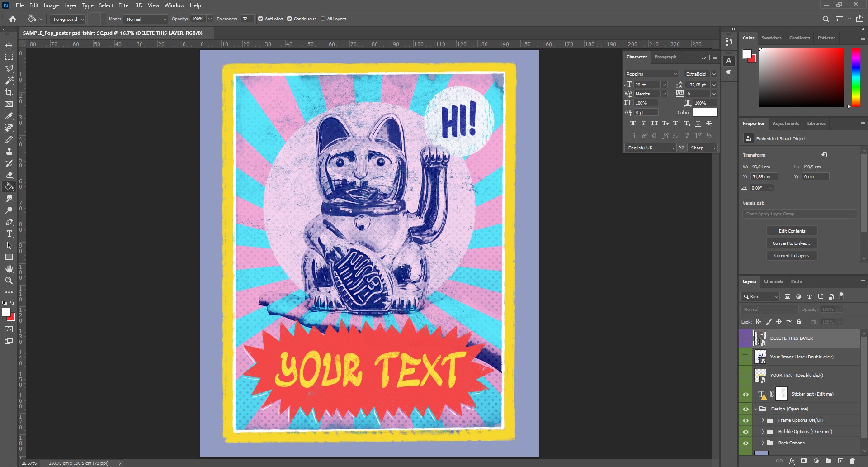This screenshot has width=868, height=467.
Task: Uncheck the Anti-alias checkbox
Action: [x=260, y=19]
